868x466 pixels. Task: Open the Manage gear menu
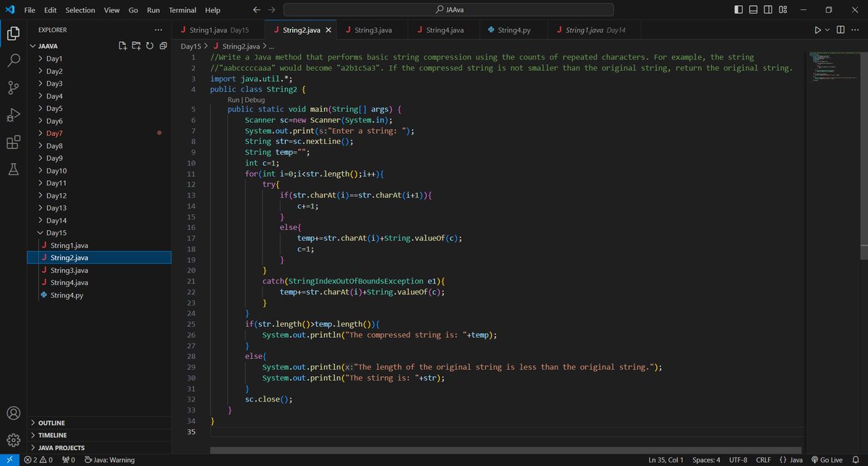coord(13,439)
